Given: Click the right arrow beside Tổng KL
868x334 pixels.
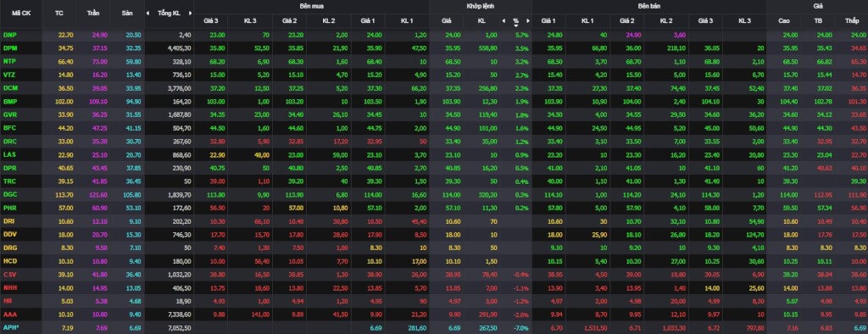Looking at the screenshot, I should 191,13.
